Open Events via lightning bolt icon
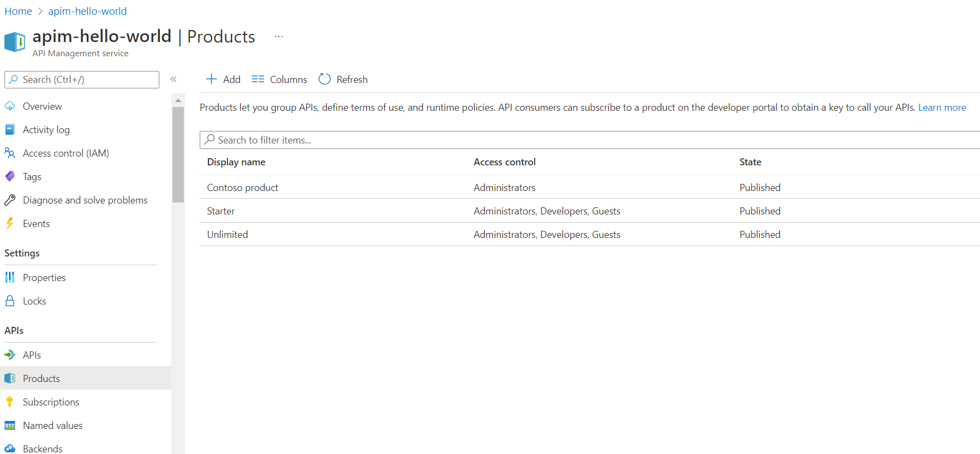The image size is (980, 454). click(10, 224)
